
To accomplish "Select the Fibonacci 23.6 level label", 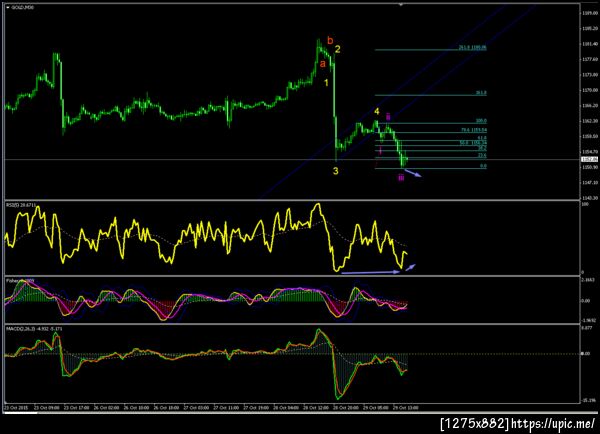I will (x=482, y=155).
